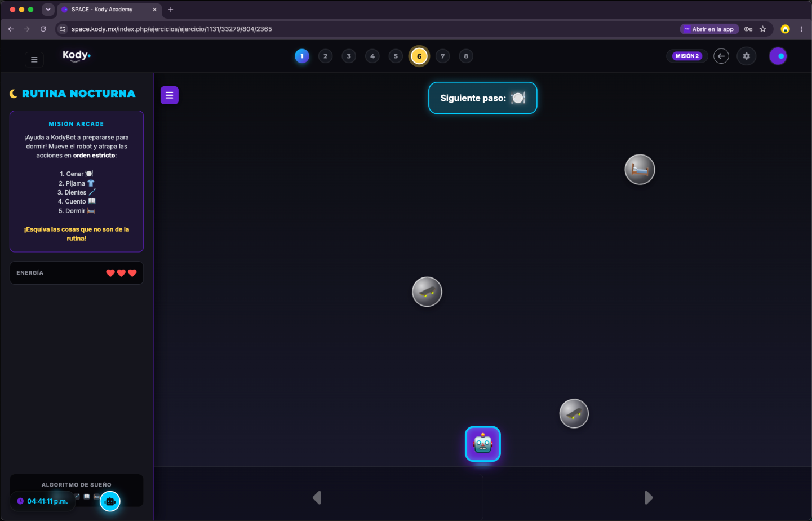This screenshot has height=521, width=812.
Task: Open the tab search dropdown arrow
Action: (48, 10)
